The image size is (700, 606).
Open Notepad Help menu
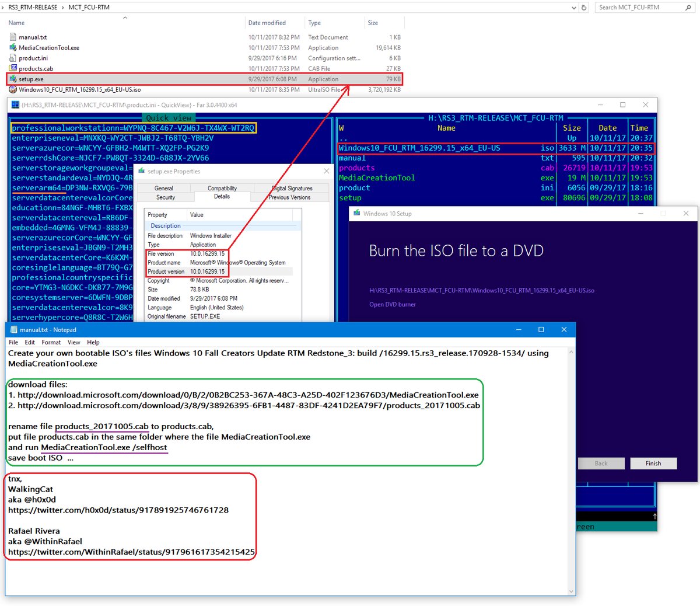click(93, 343)
